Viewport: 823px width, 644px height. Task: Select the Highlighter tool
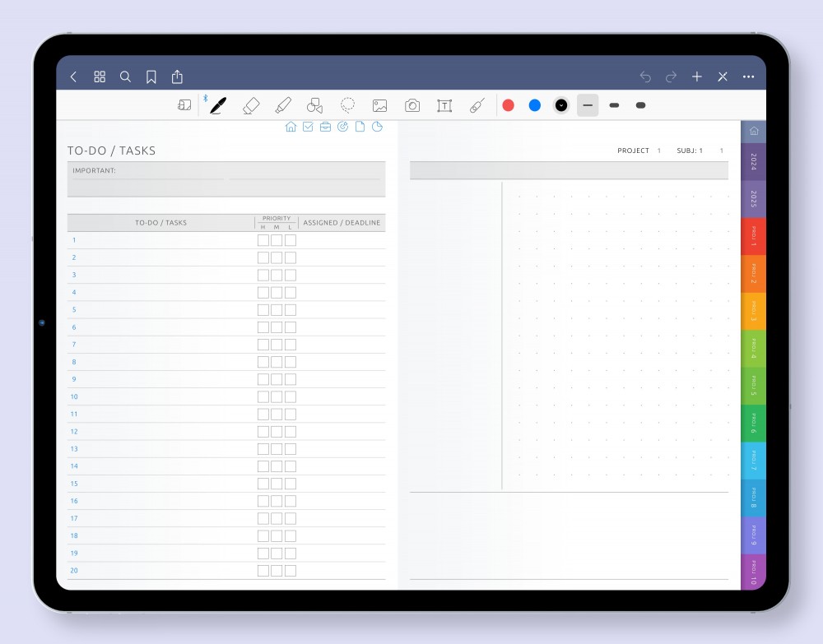tap(283, 105)
